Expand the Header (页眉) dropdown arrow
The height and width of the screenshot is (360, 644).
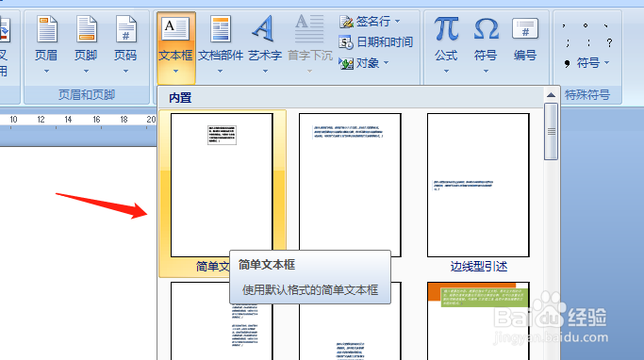coord(46,71)
